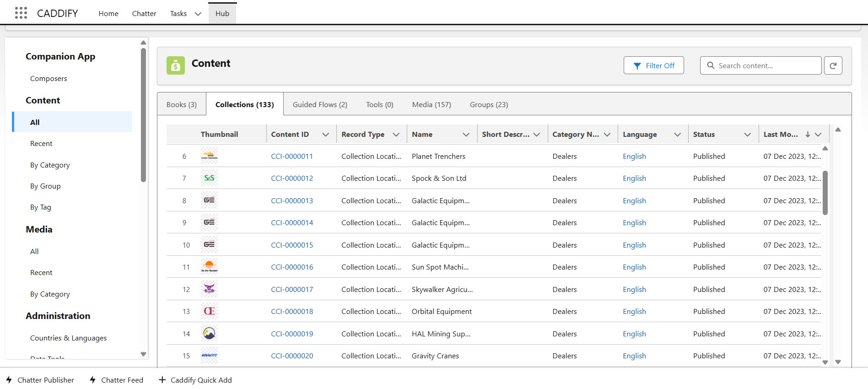Viewport: 868px width, 389px height.
Task: Open content record CCI-0000016
Action: [x=292, y=267]
